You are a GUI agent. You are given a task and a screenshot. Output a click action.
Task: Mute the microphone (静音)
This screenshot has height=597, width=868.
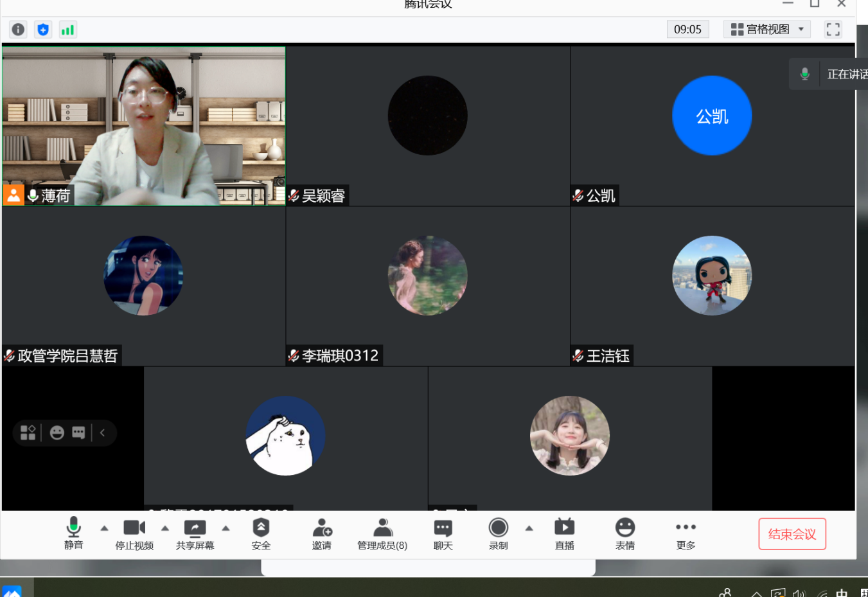[74, 534]
